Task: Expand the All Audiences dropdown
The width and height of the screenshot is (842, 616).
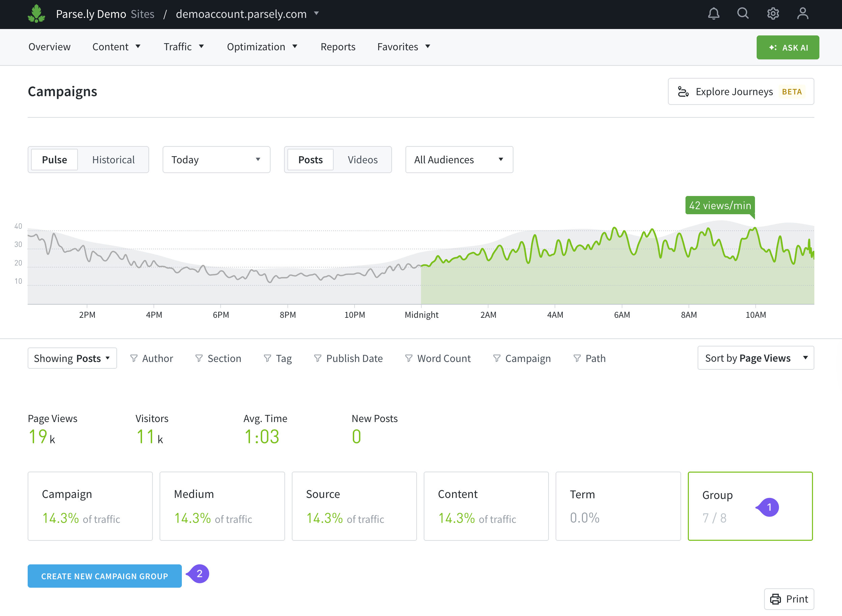Action: click(459, 160)
